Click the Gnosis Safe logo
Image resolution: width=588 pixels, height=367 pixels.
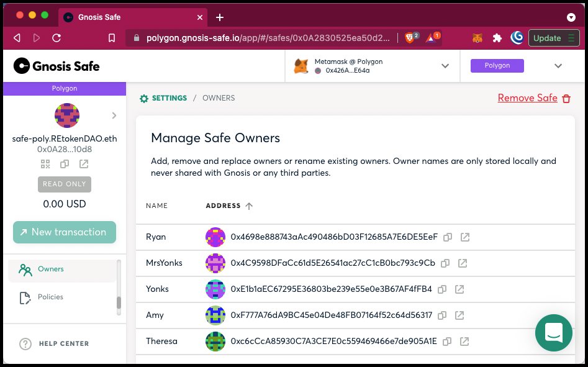tap(57, 66)
